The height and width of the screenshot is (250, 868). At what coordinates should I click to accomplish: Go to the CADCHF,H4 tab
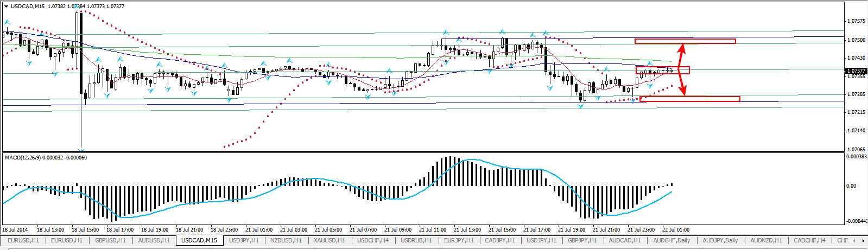tap(809, 240)
